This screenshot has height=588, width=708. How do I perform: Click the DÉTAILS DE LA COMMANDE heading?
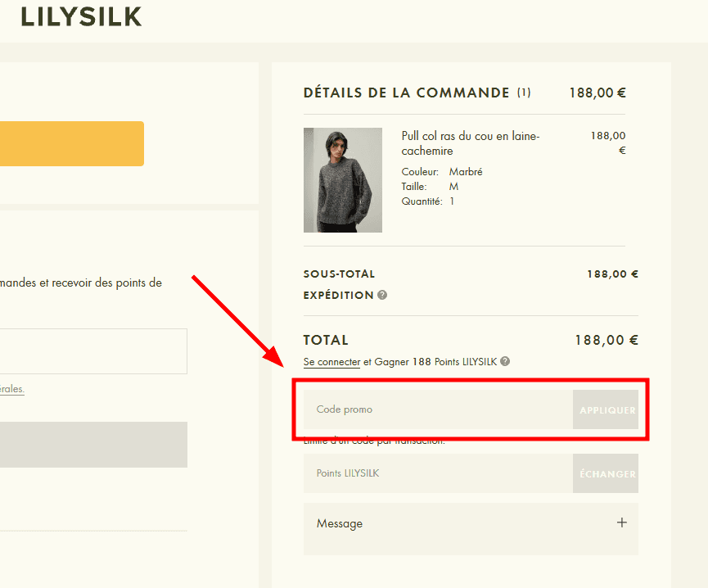[x=404, y=93]
